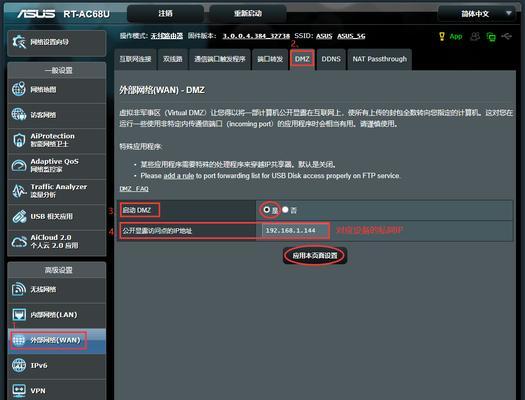Open the firmware version link
The image size is (525, 400).
pyautogui.click(x=256, y=36)
